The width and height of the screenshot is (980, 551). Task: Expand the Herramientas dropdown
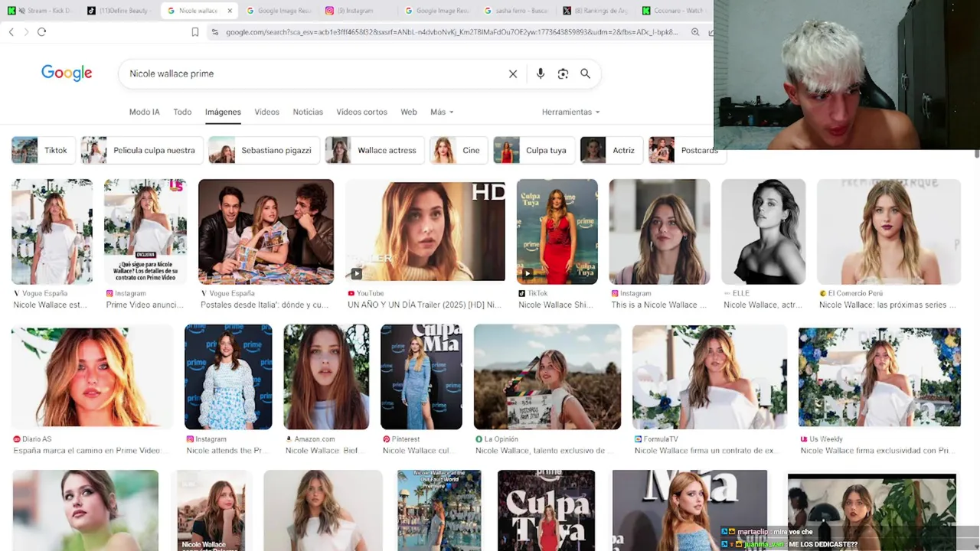point(570,112)
